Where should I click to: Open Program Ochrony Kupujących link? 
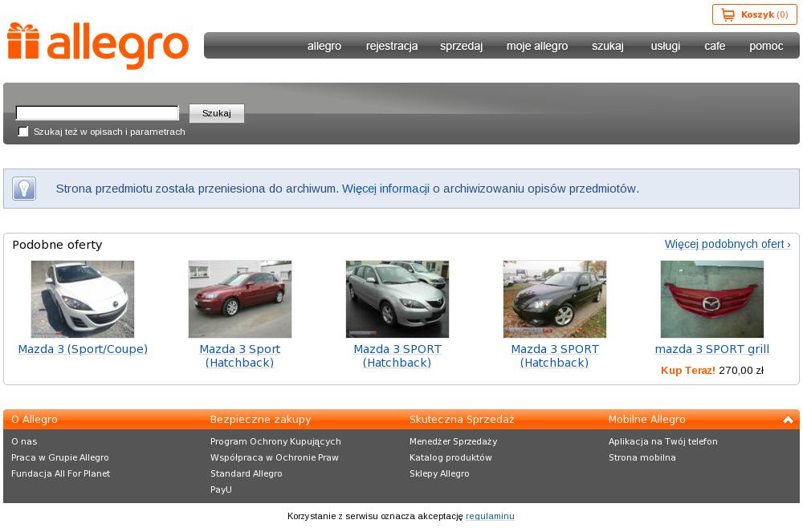(275, 441)
